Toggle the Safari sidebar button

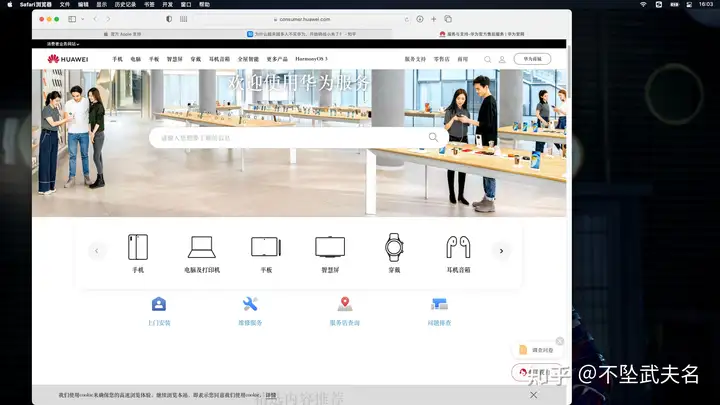pyautogui.click(x=72, y=19)
